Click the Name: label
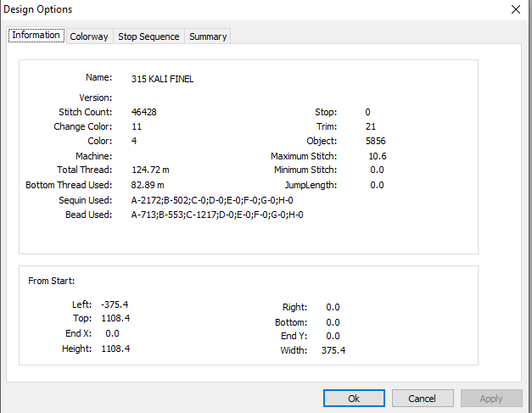This screenshot has height=413, width=532. tap(98, 78)
